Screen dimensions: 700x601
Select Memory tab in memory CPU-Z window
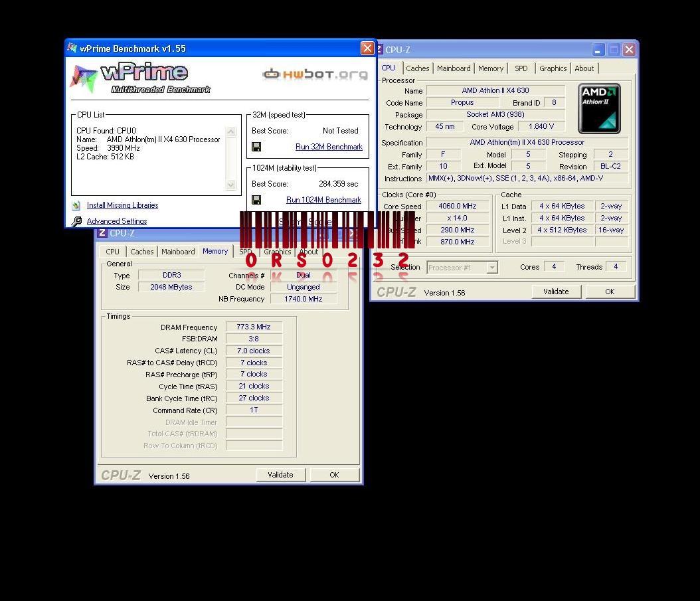(x=215, y=251)
